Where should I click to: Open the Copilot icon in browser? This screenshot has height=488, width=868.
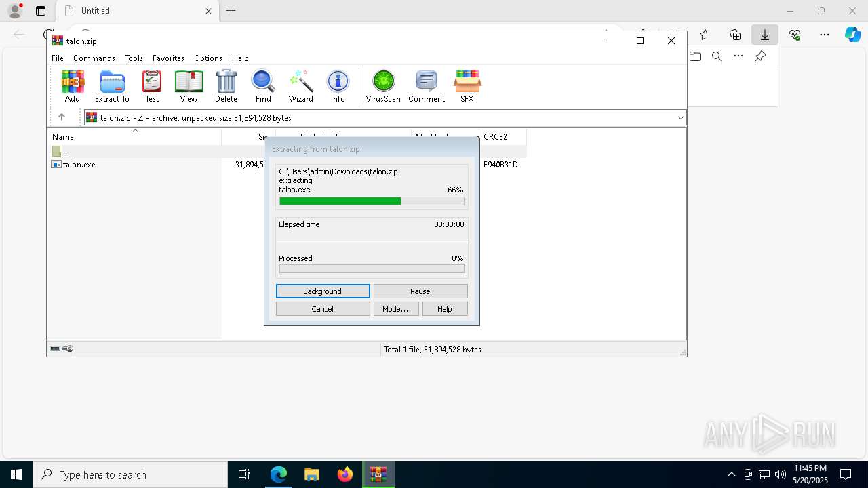tap(852, 35)
